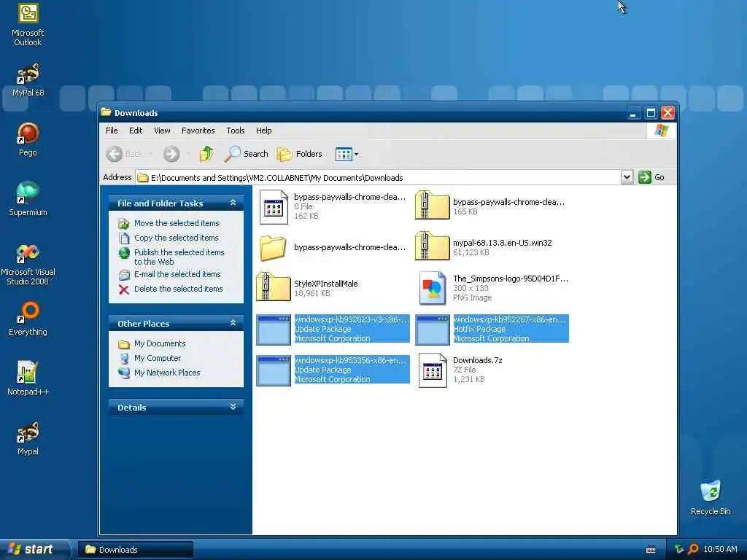Click the Search toolbar button
The height and width of the screenshot is (560, 747).
point(247,154)
